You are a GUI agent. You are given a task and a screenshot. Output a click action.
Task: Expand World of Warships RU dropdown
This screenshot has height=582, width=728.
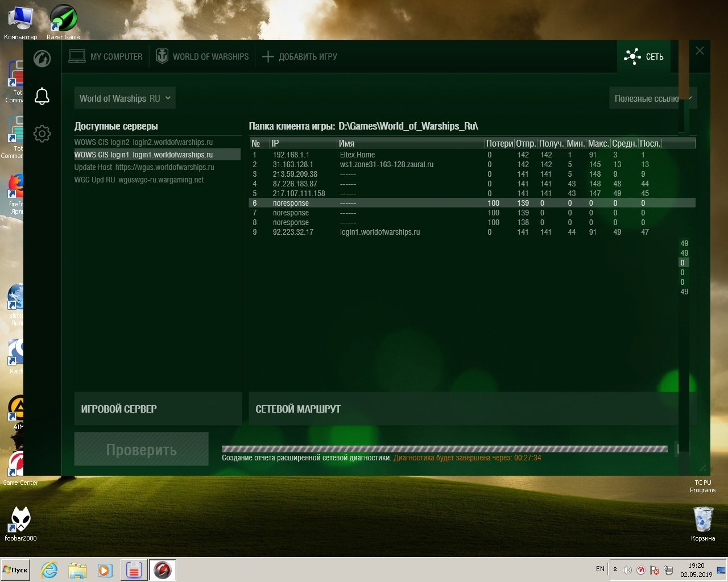tap(125, 98)
